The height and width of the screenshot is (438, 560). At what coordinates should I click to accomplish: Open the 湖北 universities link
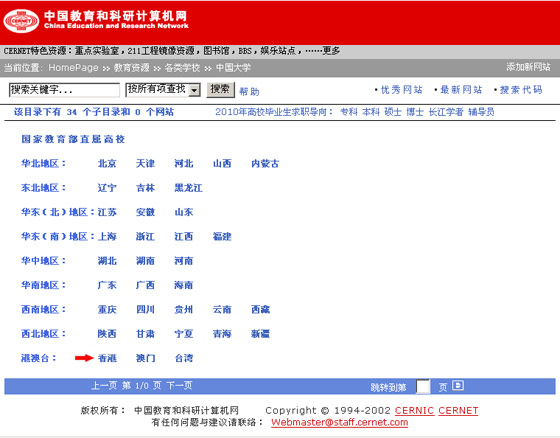107,261
